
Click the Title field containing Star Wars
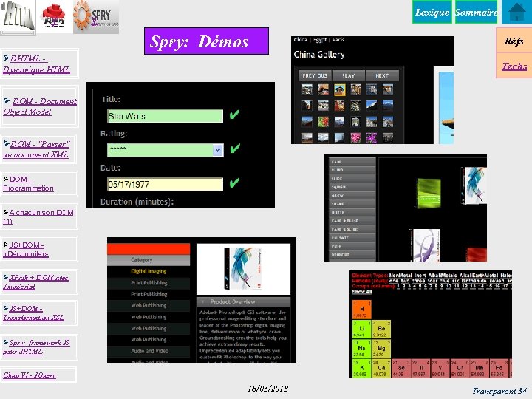(165, 116)
